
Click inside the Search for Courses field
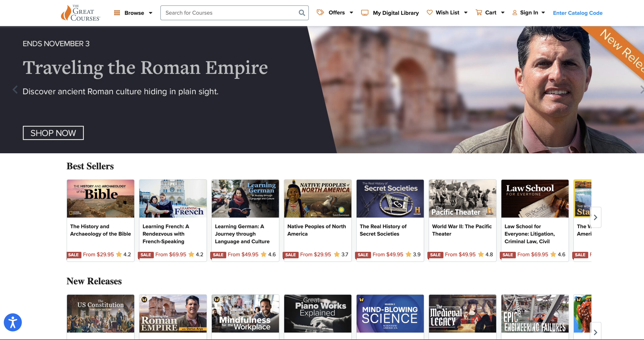pyautogui.click(x=230, y=13)
